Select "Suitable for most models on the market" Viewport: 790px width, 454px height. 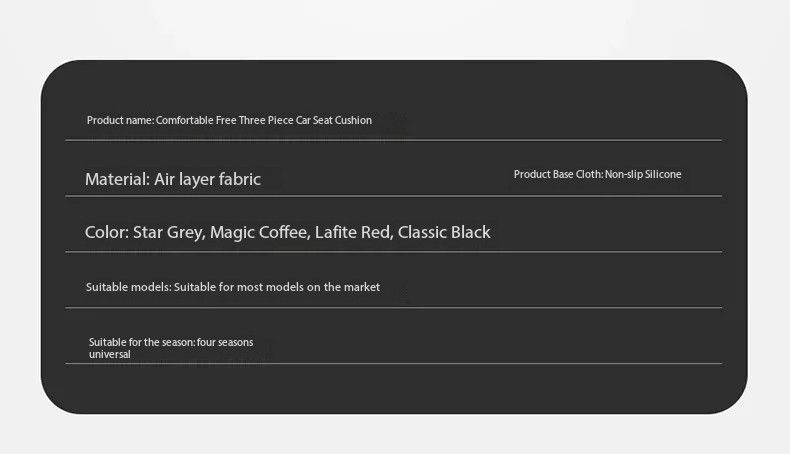click(277, 287)
